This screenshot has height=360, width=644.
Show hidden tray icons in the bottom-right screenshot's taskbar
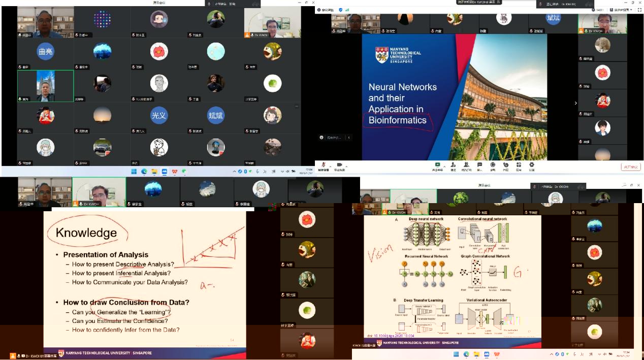pyautogui.click(x=552, y=354)
